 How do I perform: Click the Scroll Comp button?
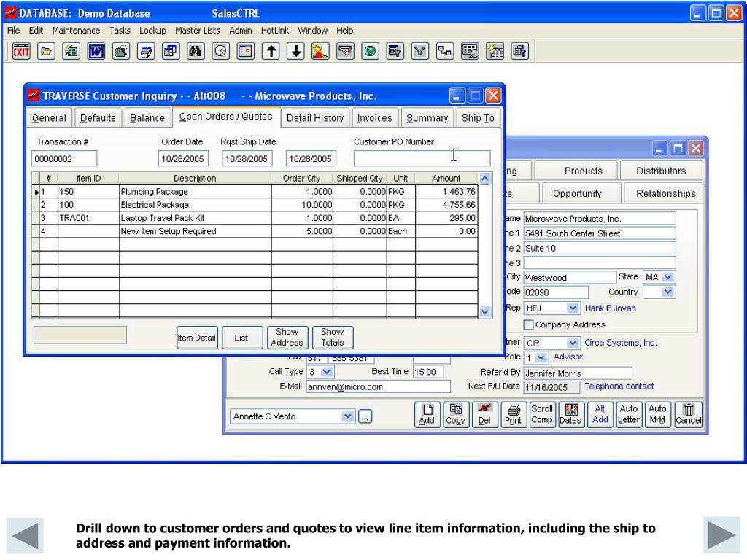(x=542, y=414)
